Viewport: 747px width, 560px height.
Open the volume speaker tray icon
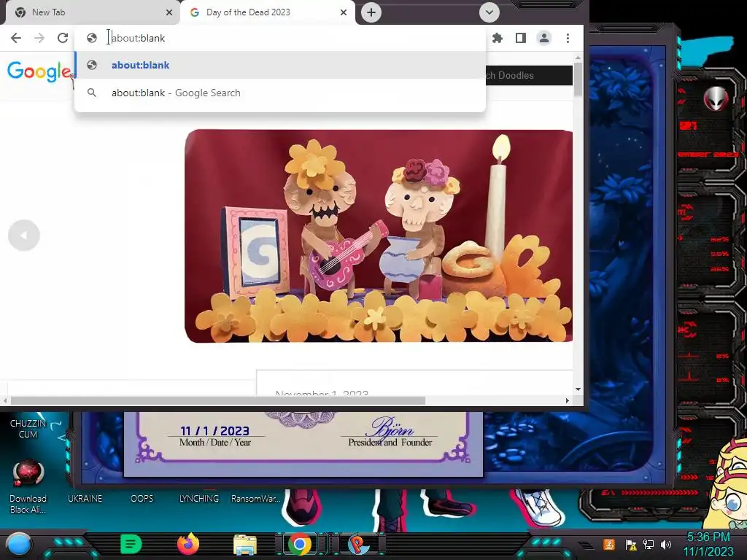666,545
